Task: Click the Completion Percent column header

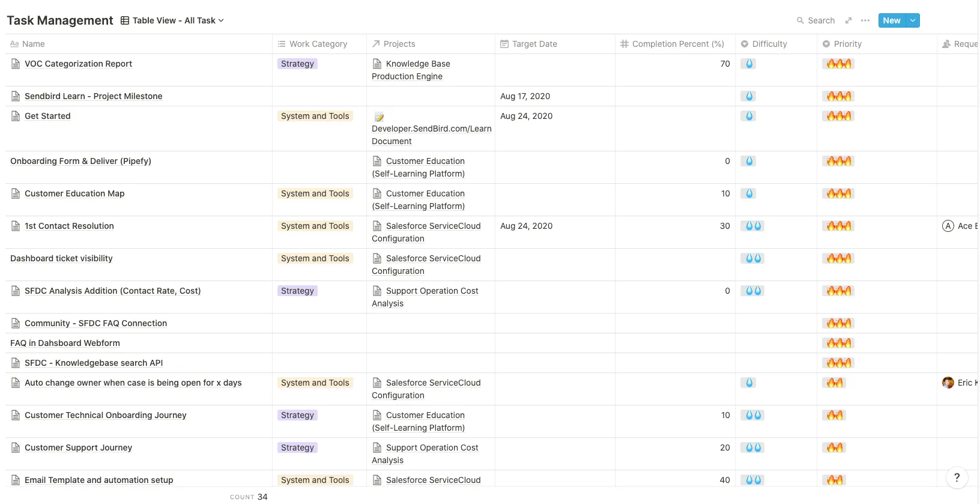Action: point(677,44)
